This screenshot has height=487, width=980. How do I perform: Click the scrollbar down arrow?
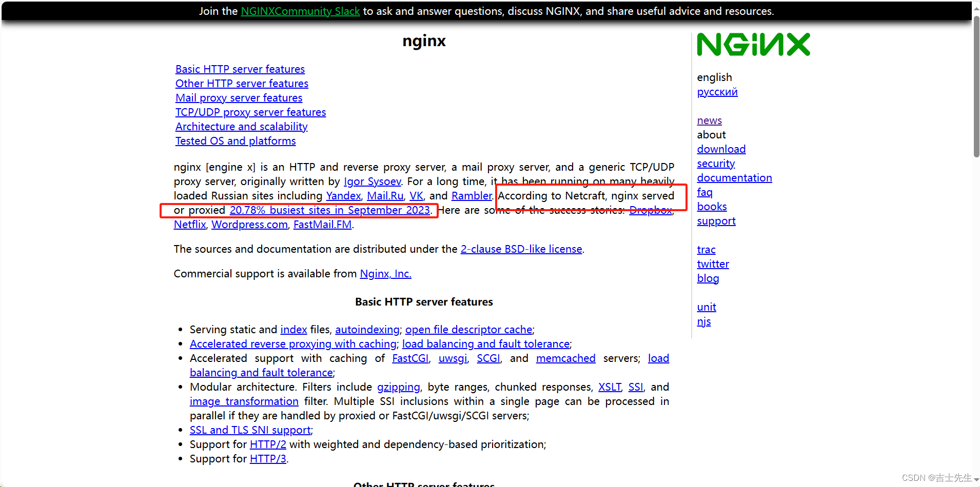tap(976, 480)
